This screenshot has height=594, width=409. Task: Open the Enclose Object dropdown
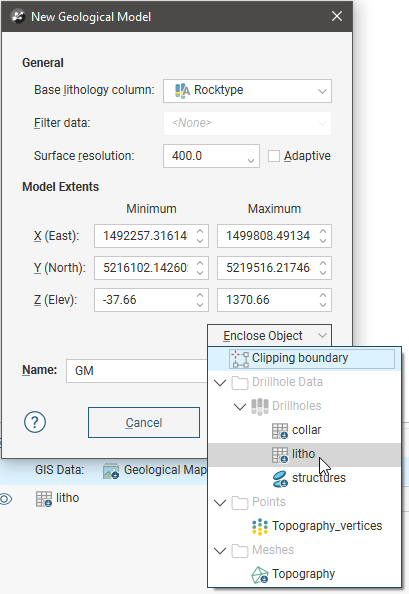pos(270,336)
